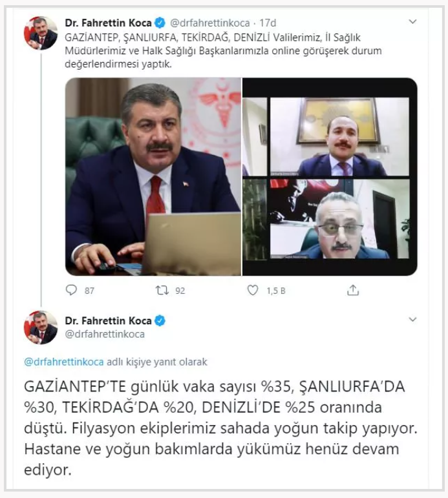Open the @drfahrettinkoca handle under the reply name
The image size is (448, 498).
[105, 334]
